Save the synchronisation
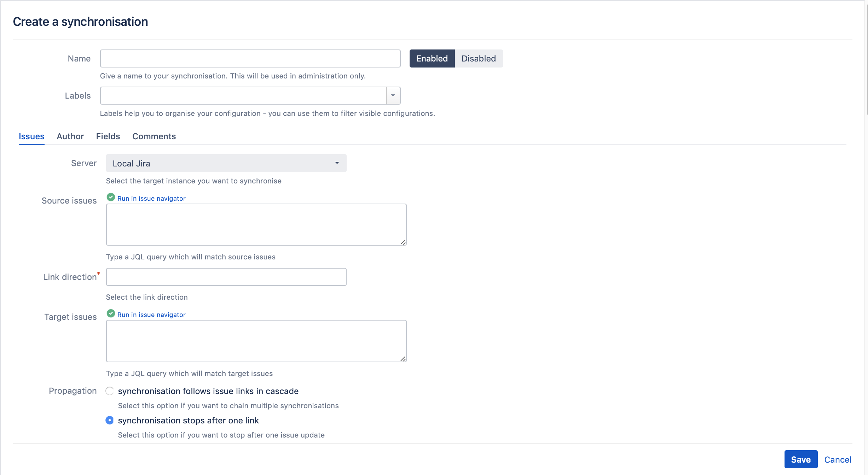The width and height of the screenshot is (868, 475). (x=801, y=459)
